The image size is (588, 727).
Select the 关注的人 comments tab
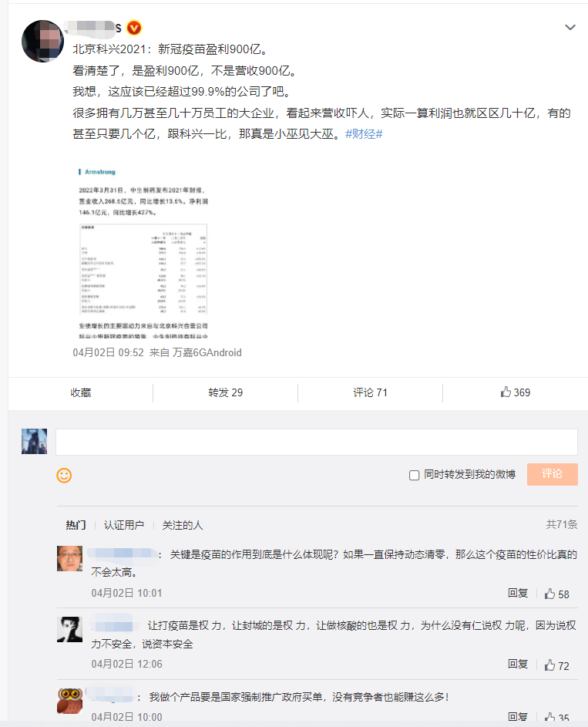pos(182,525)
